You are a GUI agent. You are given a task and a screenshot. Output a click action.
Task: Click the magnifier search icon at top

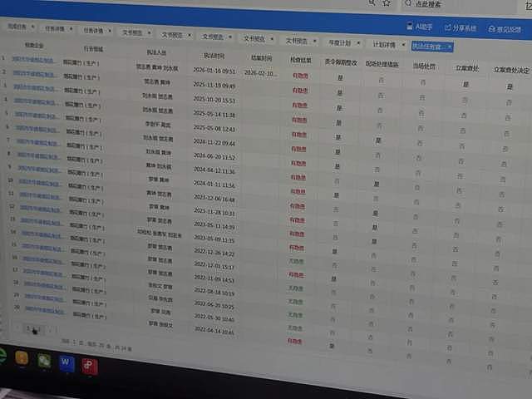(x=372, y=2)
